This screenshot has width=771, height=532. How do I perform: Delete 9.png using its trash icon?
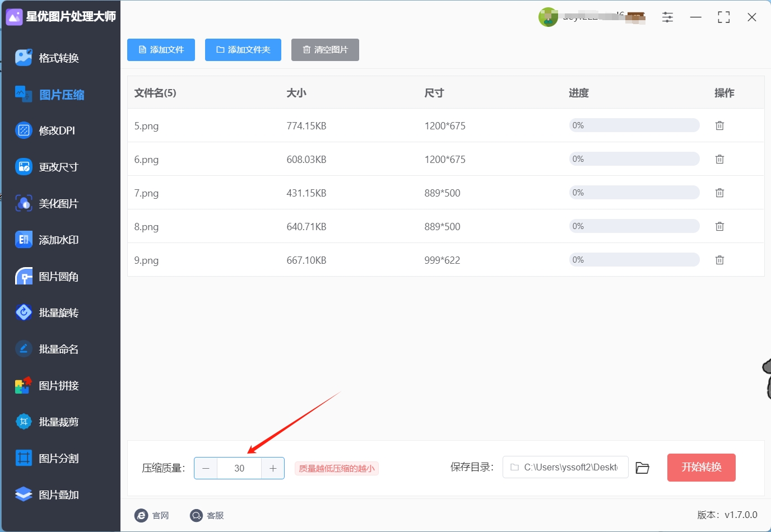[720, 260]
